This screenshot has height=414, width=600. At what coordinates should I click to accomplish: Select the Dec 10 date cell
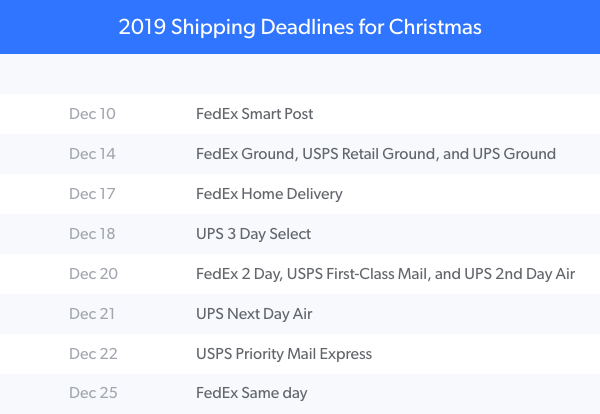click(x=92, y=114)
